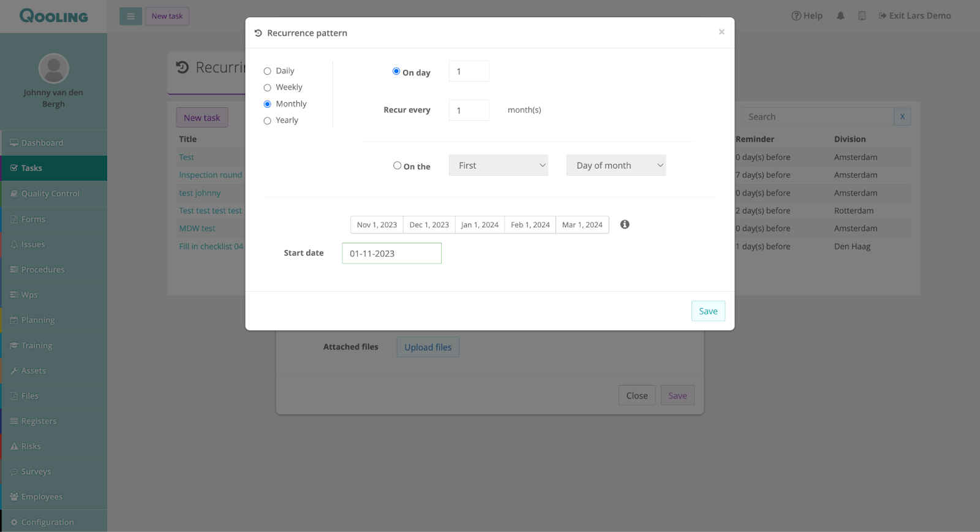Viewport: 980px width, 532px height.
Task: Click the Close button in background form
Action: point(637,395)
